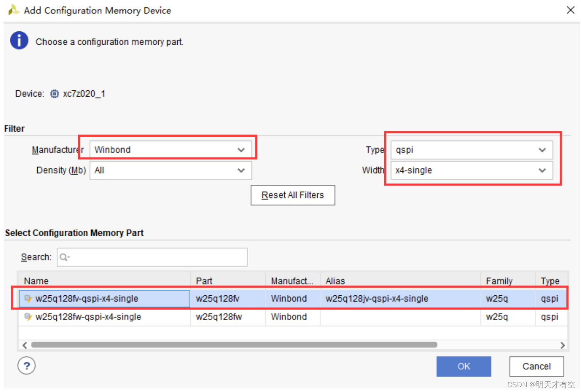Sort by the Manufact... column header
The height and width of the screenshot is (392, 581).
click(293, 281)
